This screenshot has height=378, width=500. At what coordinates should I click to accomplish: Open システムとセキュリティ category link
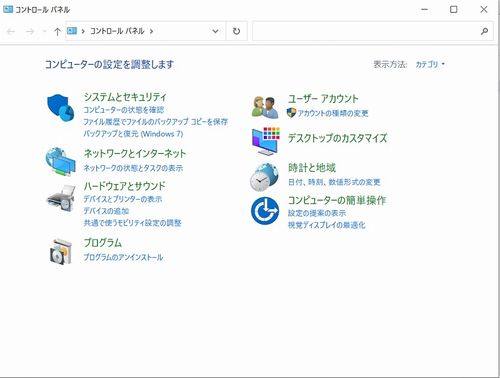point(125,97)
